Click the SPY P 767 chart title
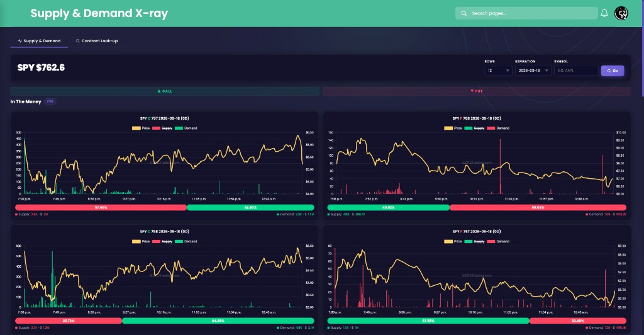 (477, 232)
